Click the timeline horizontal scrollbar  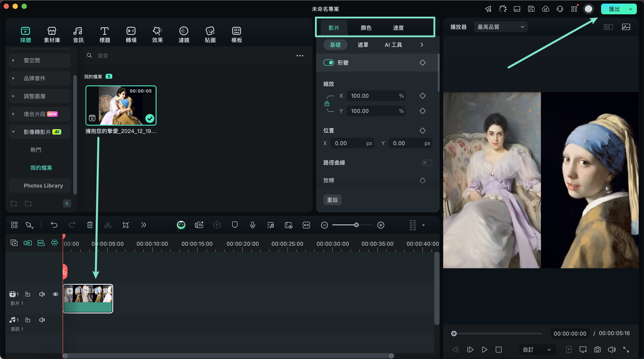[228, 356]
